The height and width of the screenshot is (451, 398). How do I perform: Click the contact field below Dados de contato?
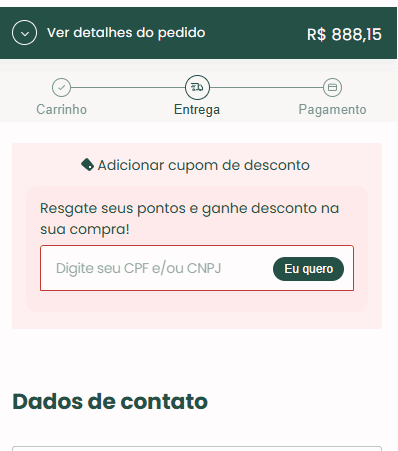(x=197, y=448)
